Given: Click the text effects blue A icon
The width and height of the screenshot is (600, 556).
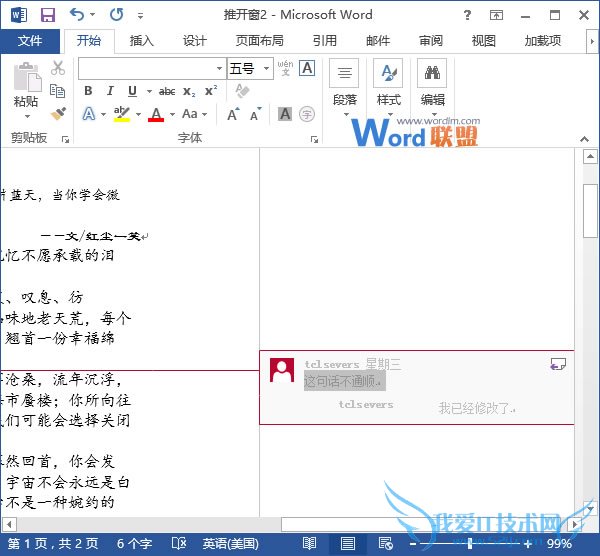Looking at the screenshot, I should point(89,114).
